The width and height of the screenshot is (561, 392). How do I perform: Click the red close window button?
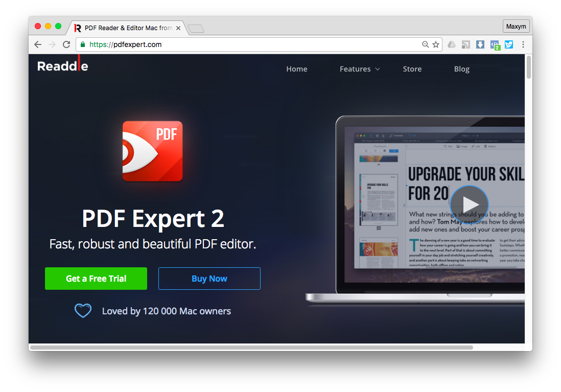coord(38,26)
